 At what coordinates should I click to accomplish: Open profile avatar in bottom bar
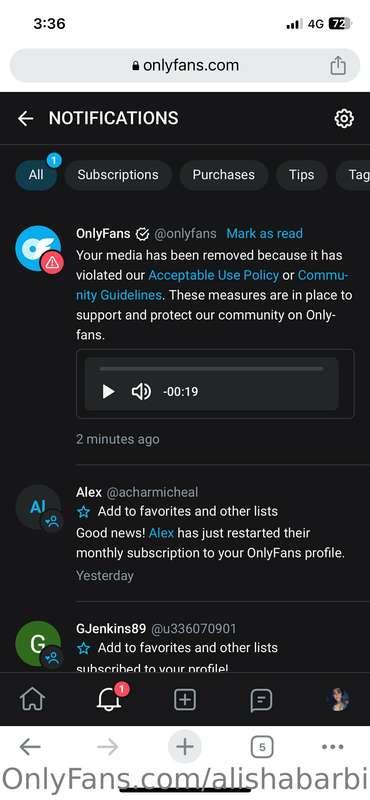click(x=338, y=699)
